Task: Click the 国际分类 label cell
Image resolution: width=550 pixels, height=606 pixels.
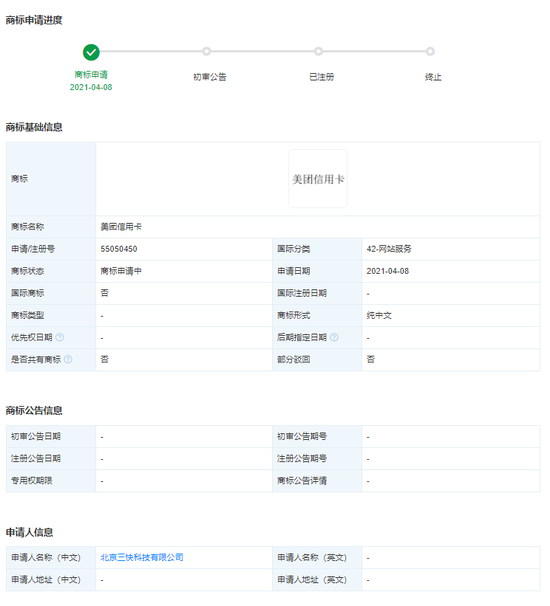Action: pos(317,249)
